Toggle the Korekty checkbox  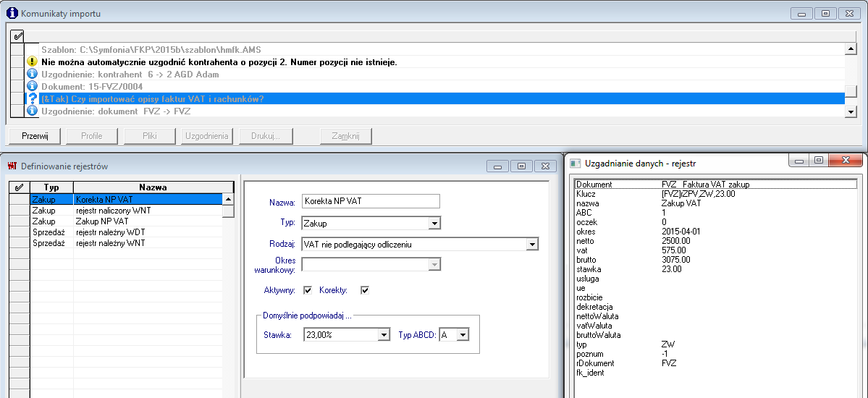[x=365, y=290]
